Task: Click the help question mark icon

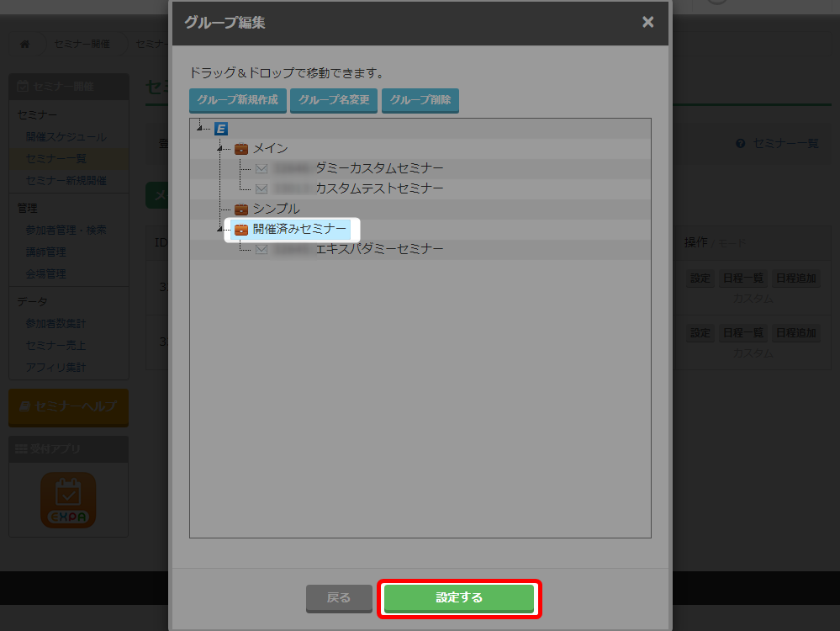Action: click(x=740, y=144)
